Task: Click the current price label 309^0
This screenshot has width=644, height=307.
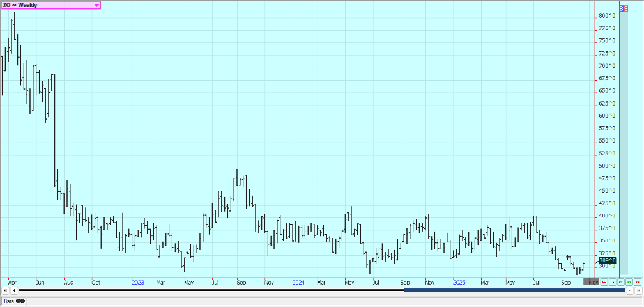Action: point(608,260)
